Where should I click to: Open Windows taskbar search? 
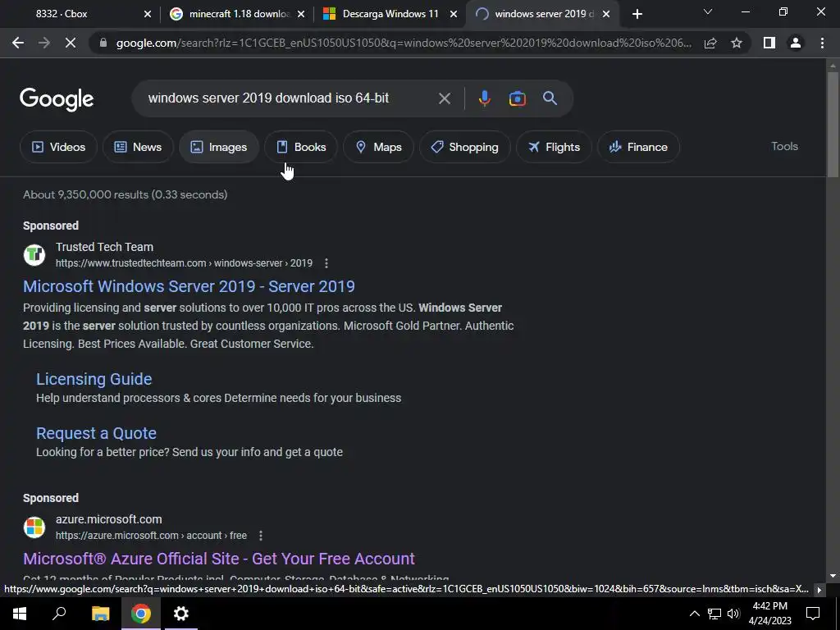coord(59,614)
